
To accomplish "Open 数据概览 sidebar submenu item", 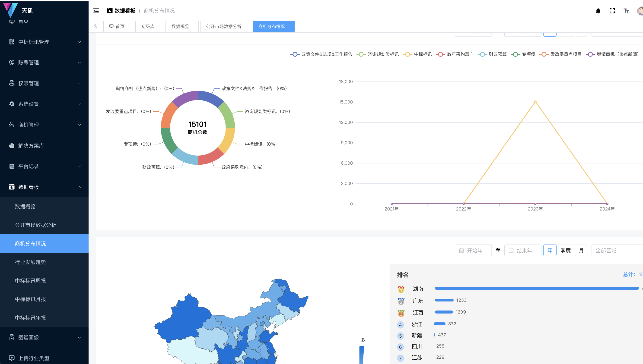I will [44, 207].
